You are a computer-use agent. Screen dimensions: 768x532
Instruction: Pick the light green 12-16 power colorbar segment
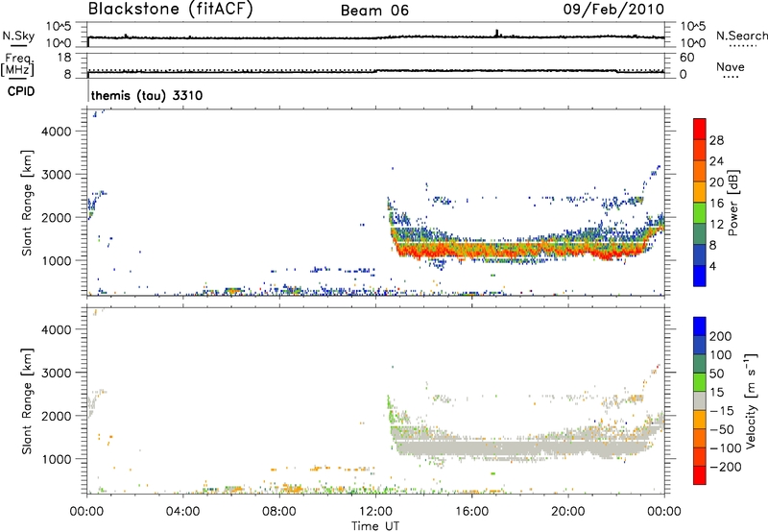tap(700, 213)
